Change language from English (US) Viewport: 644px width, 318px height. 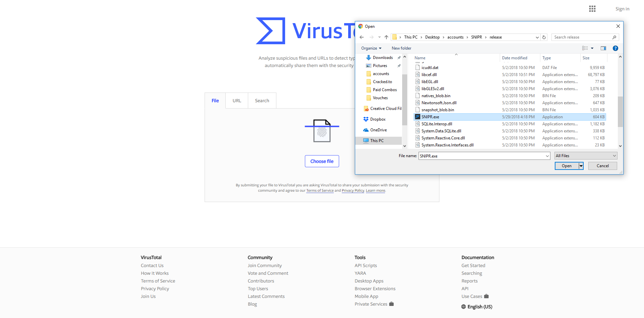pos(477,307)
